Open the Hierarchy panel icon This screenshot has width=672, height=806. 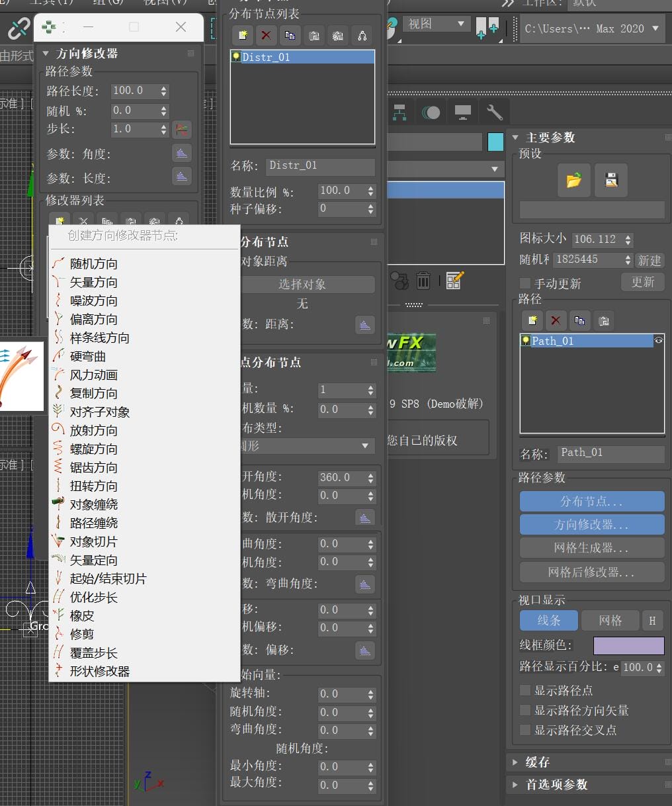tap(399, 112)
